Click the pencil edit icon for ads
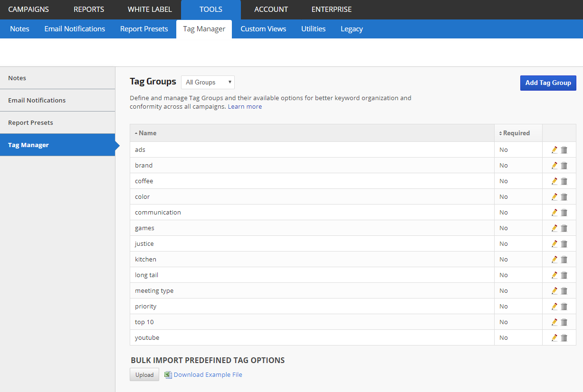 pos(554,150)
